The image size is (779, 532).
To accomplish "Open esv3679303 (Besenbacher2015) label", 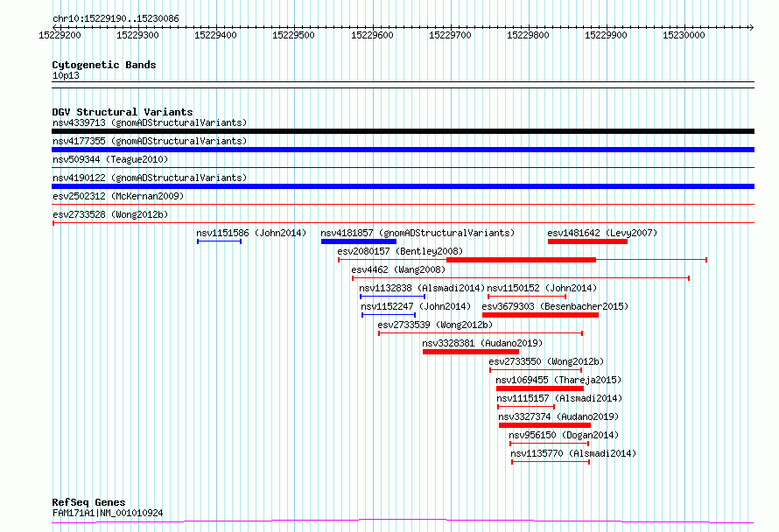I will click(x=555, y=306).
